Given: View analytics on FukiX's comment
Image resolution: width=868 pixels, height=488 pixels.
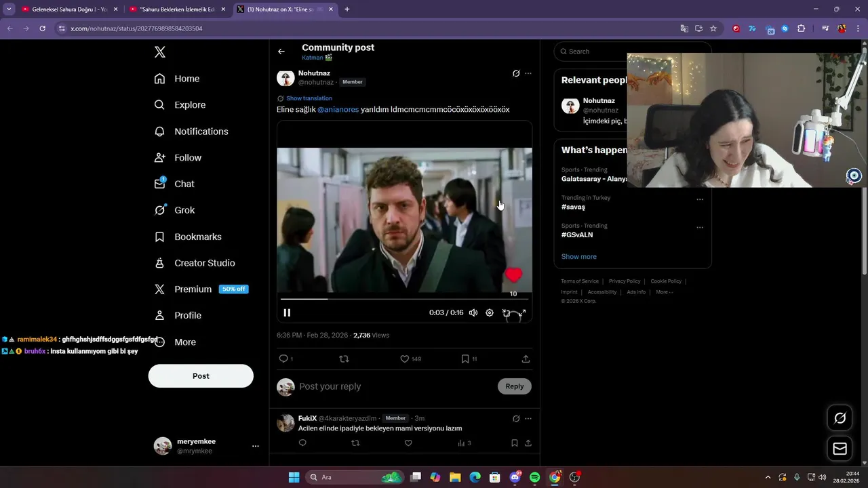Looking at the screenshot, I should click(464, 443).
